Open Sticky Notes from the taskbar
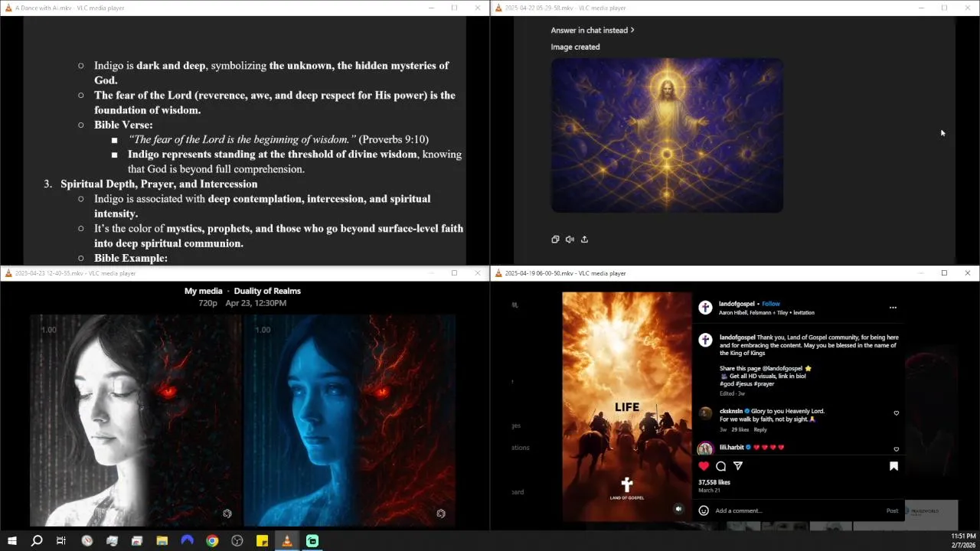The width and height of the screenshot is (980, 551). (x=262, y=541)
